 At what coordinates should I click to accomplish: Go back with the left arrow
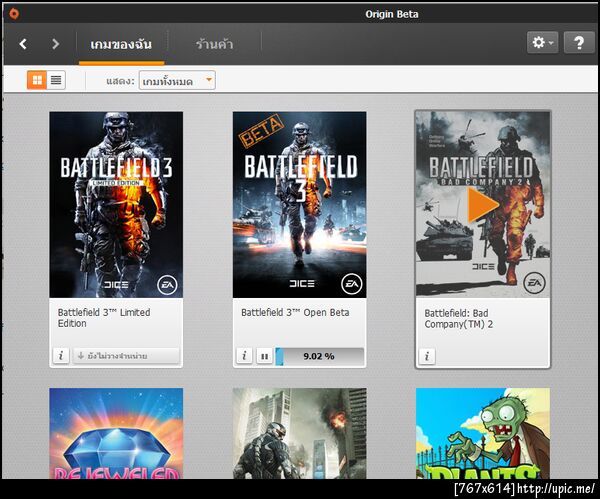tap(23, 44)
